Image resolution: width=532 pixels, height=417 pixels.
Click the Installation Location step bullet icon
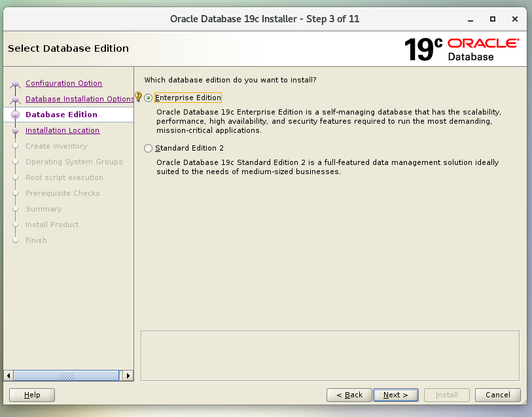click(16, 131)
